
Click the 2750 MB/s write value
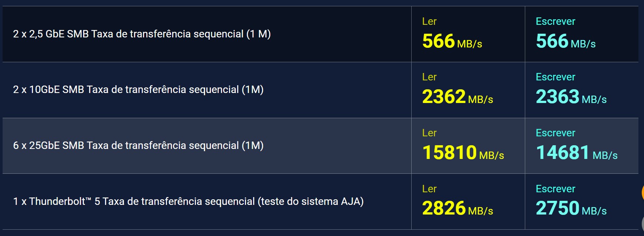pos(571,209)
